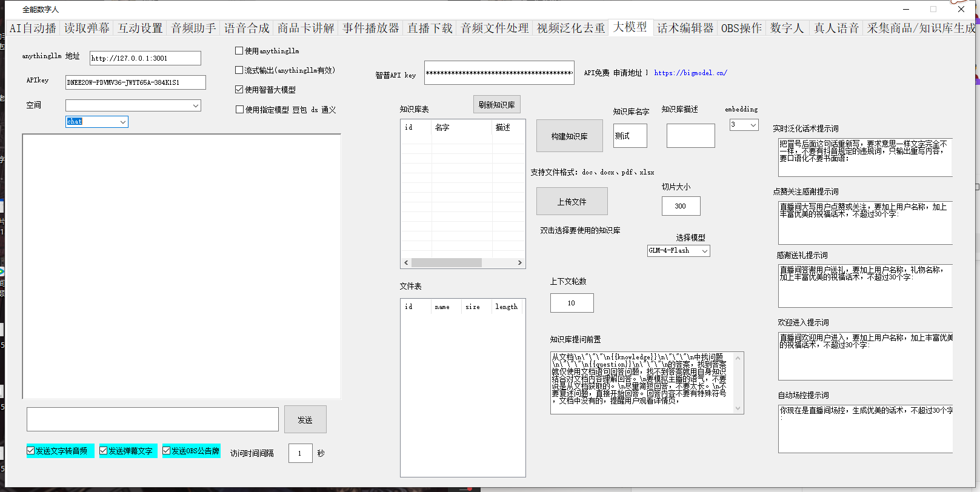Expand the chat mode dropdown
This screenshot has width=980, height=492.
tap(123, 122)
